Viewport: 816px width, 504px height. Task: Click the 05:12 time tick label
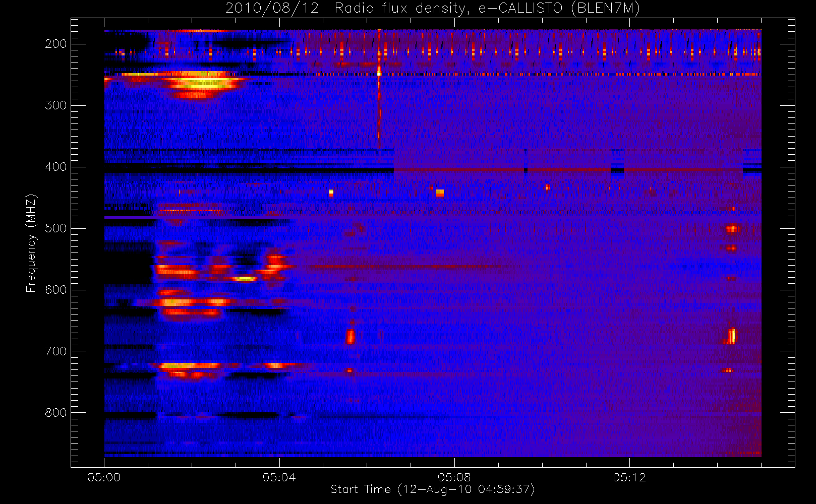point(629,477)
